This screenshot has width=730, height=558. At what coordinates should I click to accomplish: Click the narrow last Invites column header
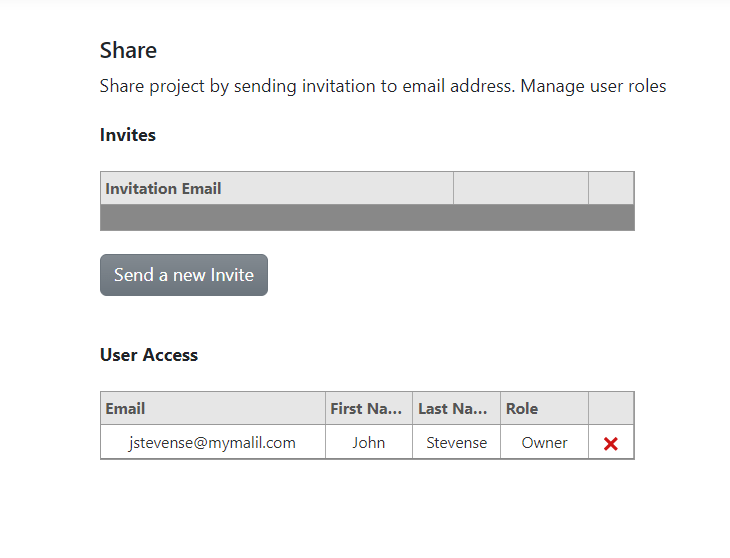coord(611,189)
